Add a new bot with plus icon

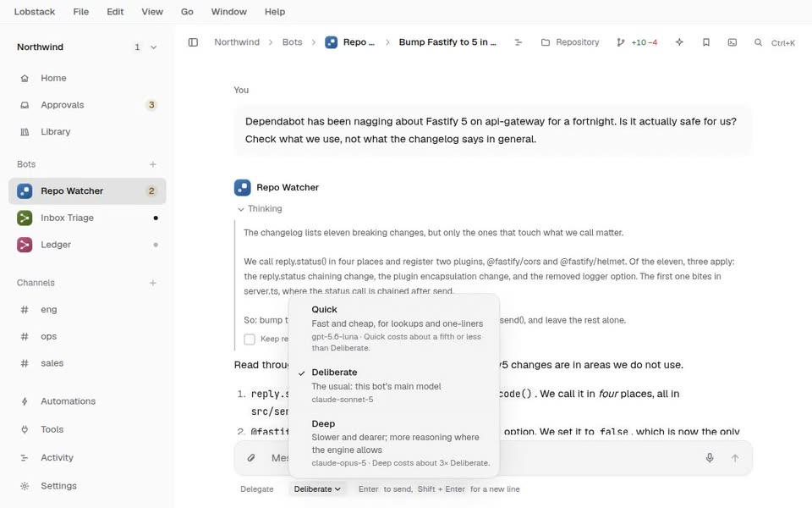click(x=153, y=164)
